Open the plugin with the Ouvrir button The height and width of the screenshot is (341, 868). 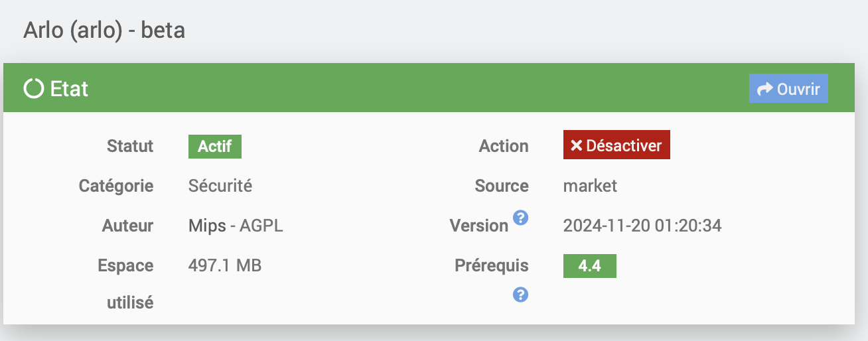tap(788, 88)
